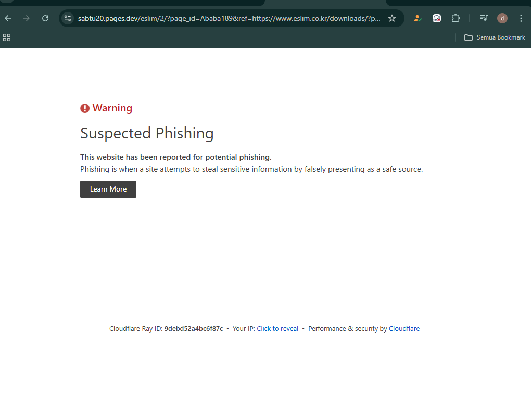Bookmark this page with the star icon
The image size is (531, 420).
coord(392,18)
